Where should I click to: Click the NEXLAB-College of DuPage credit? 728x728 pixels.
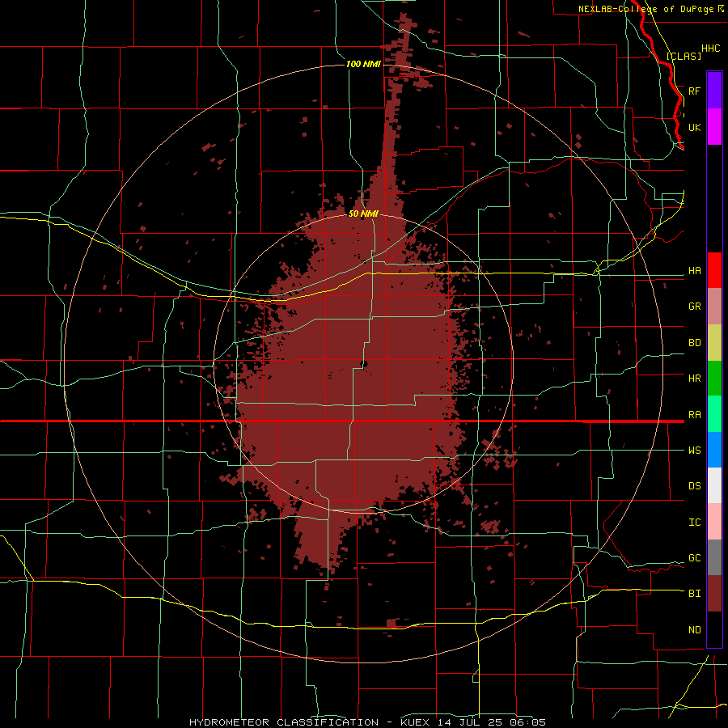[645, 9]
